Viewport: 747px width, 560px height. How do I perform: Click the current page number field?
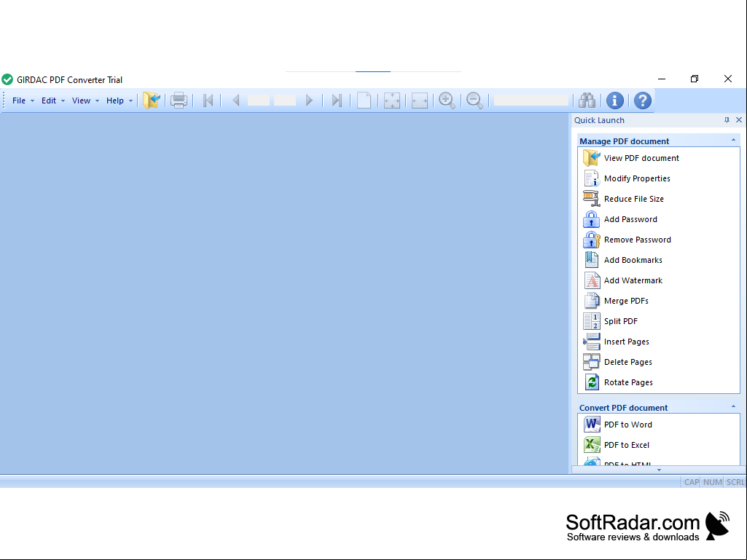pos(259,100)
